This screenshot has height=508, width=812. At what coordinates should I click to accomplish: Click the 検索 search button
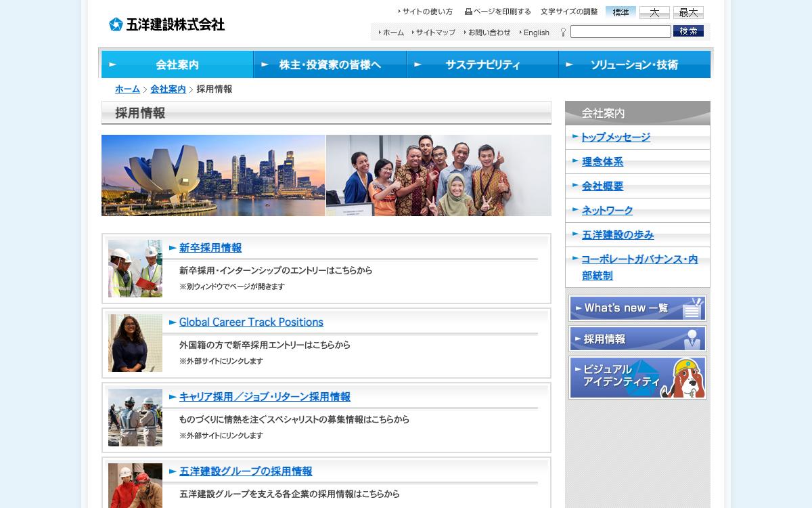[688, 31]
